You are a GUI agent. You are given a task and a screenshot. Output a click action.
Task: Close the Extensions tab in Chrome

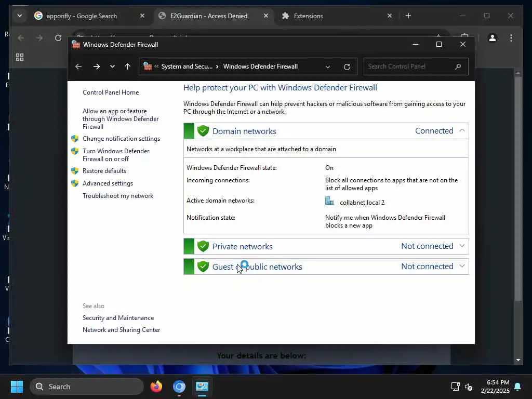390,16
